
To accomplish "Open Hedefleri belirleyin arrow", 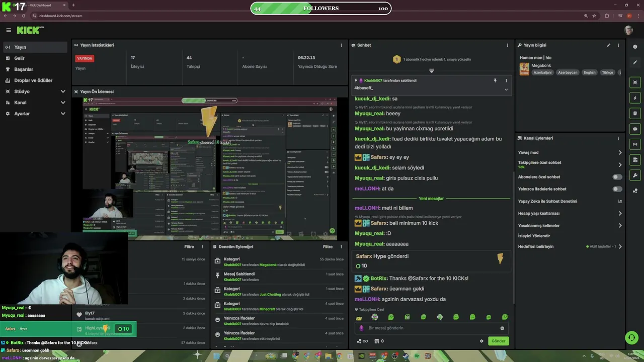I will (x=620, y=247).
